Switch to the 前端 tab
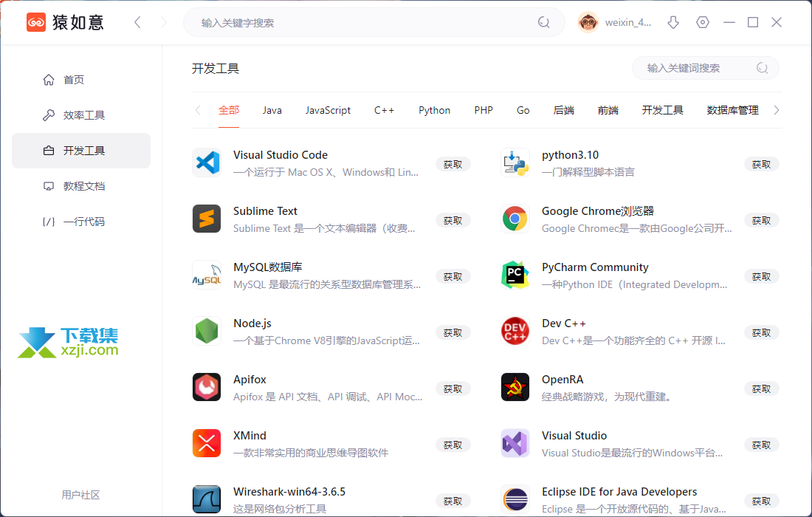Image resolution: width=812 pixels, height=517 pixels. 608,110
